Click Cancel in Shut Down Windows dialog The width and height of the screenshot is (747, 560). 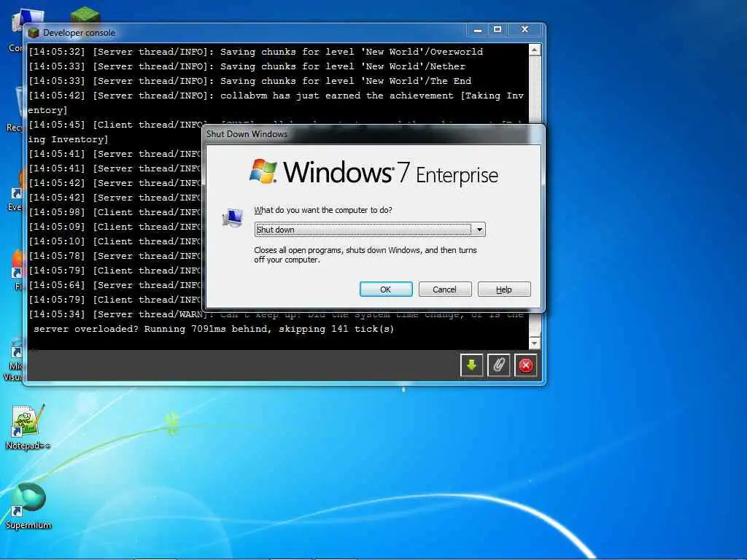click(444, 289)
